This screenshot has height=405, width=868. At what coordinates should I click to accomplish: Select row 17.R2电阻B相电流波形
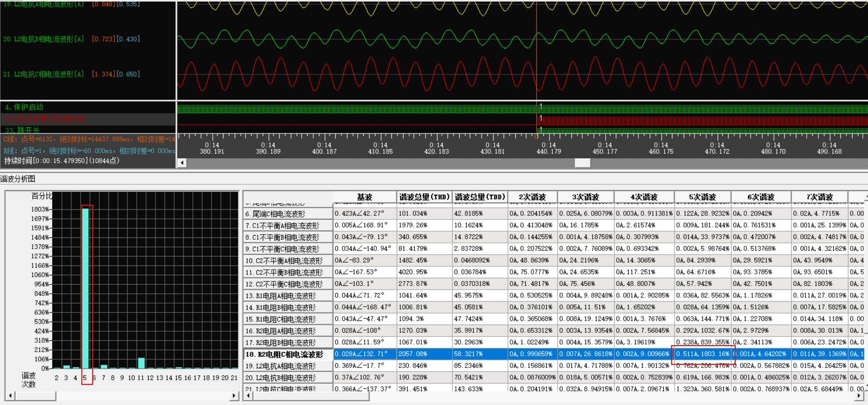[x=288, y=343]
